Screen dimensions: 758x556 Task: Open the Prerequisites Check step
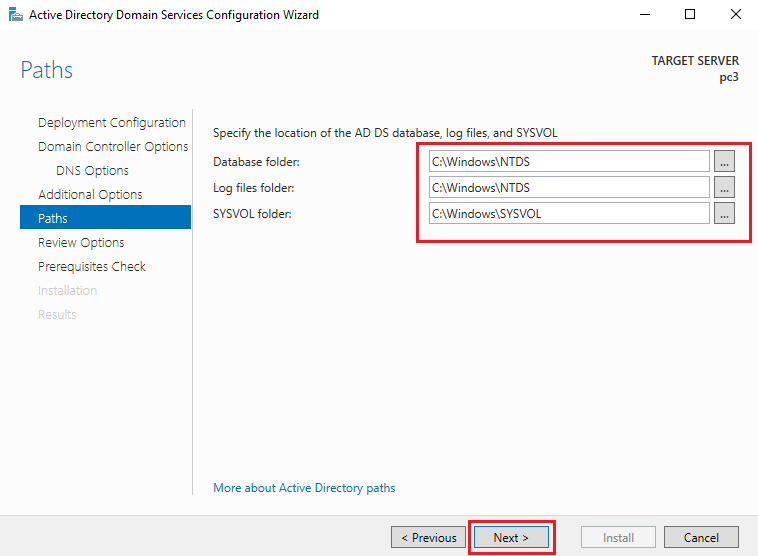tap(92, 267)
